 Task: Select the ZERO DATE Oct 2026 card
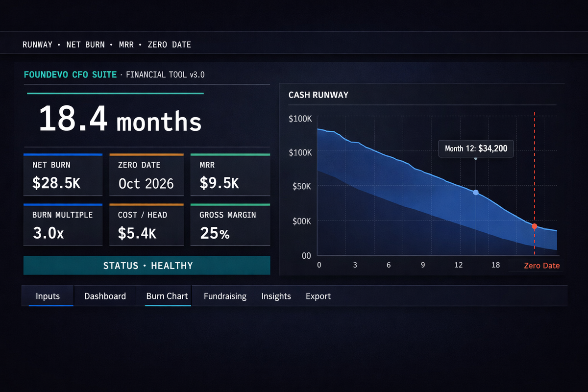[x=146, y=174]
